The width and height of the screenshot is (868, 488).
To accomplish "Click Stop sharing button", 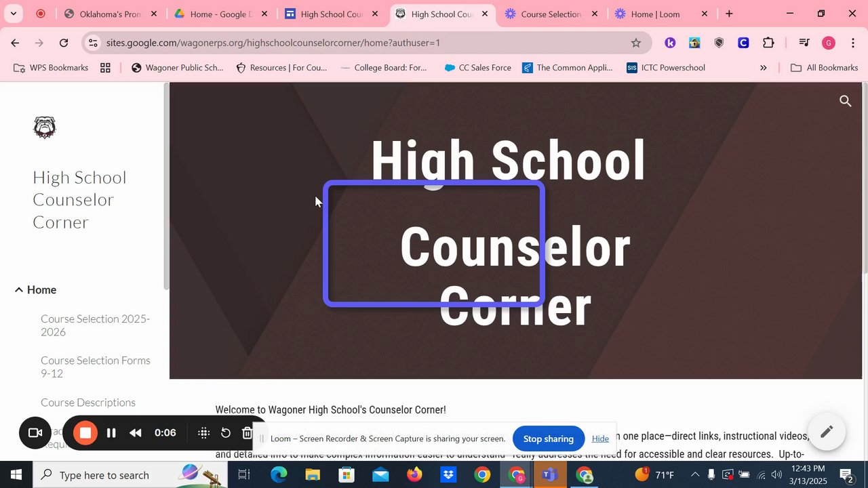I will pyautogui.click(x=549, y=439).
